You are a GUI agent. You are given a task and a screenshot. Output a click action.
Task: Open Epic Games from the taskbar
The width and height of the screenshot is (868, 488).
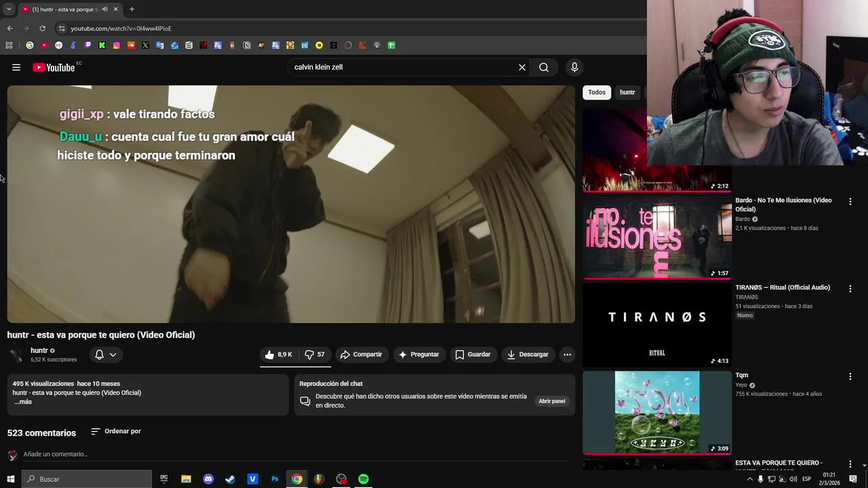(164, 479)
